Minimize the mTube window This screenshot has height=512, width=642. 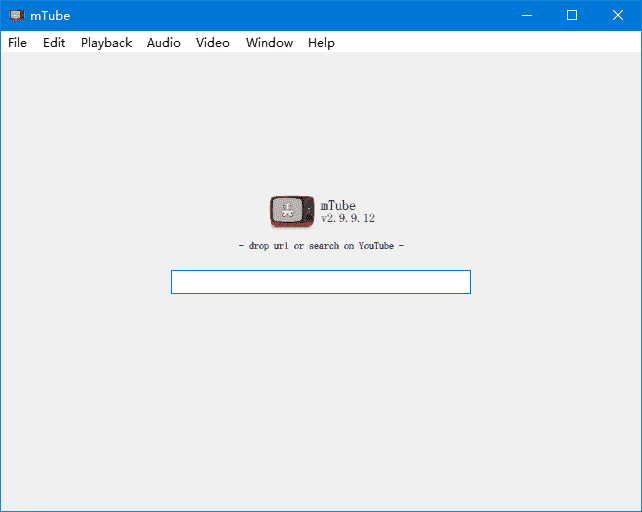click(x=526, y=15)
